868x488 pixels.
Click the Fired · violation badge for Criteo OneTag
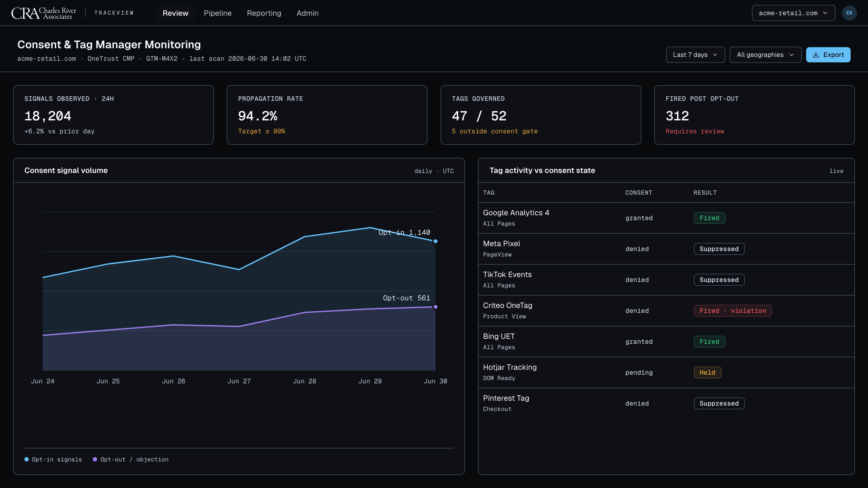click(733, 311)
